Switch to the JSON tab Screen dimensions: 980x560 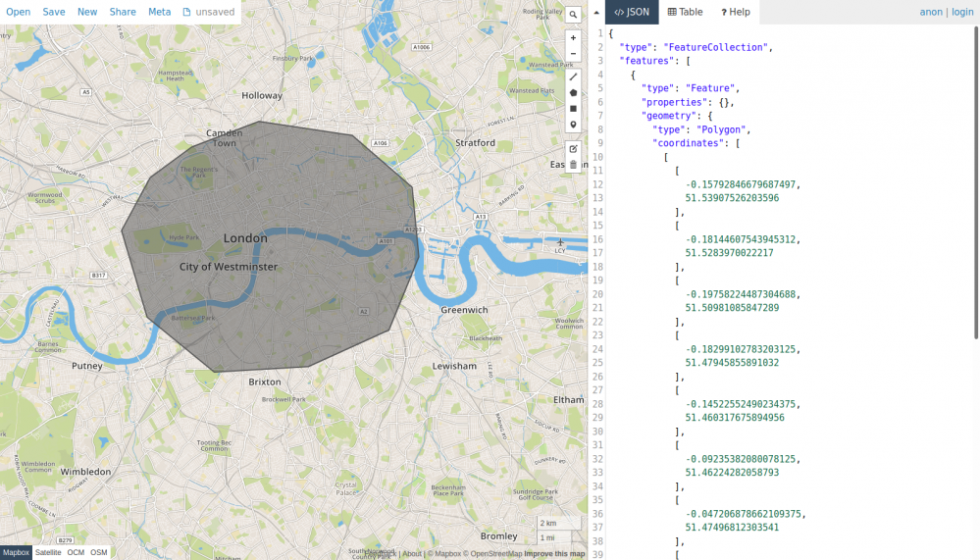click(632, 12)
